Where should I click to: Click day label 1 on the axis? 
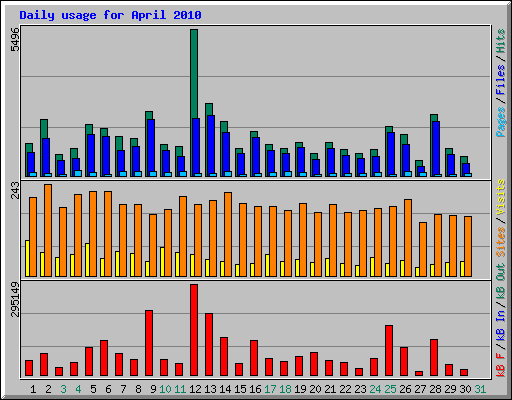point(33,389)
